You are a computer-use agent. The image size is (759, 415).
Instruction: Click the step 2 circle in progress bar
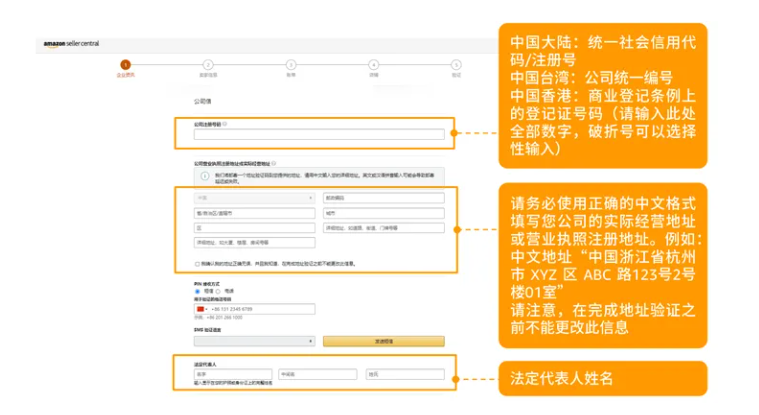(207, 64)
